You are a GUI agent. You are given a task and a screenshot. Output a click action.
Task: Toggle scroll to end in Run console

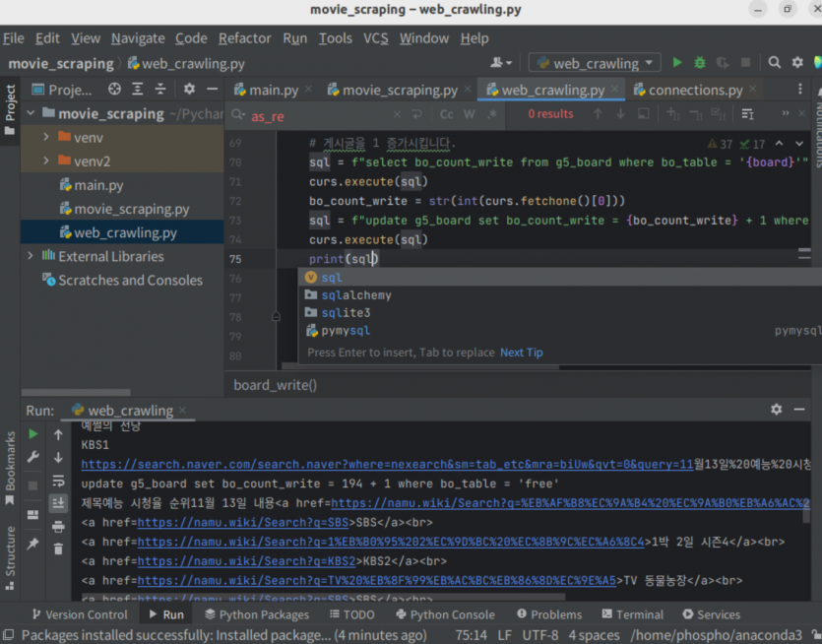[58, 503]
